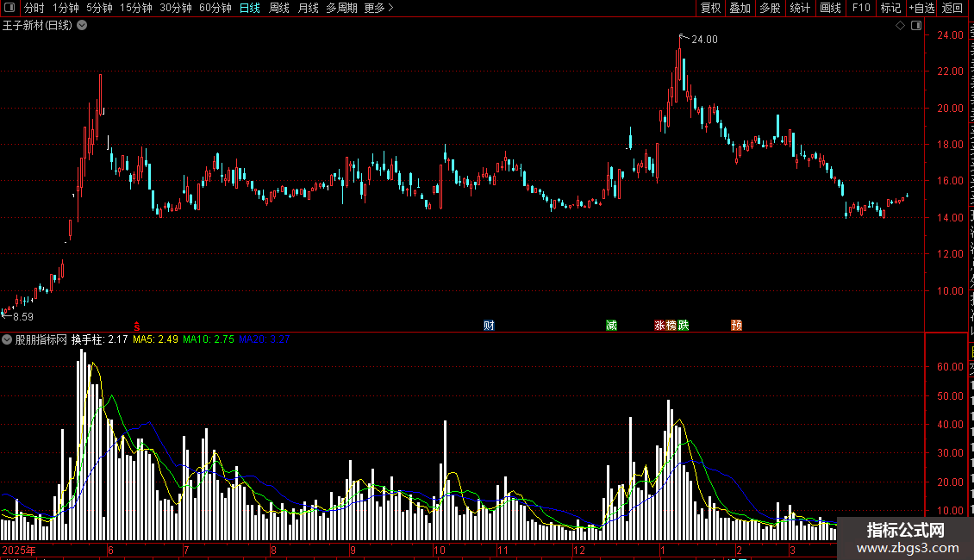Open the F10 company info
The width and height of the screenshot is (974, 560).
(861, 8)
